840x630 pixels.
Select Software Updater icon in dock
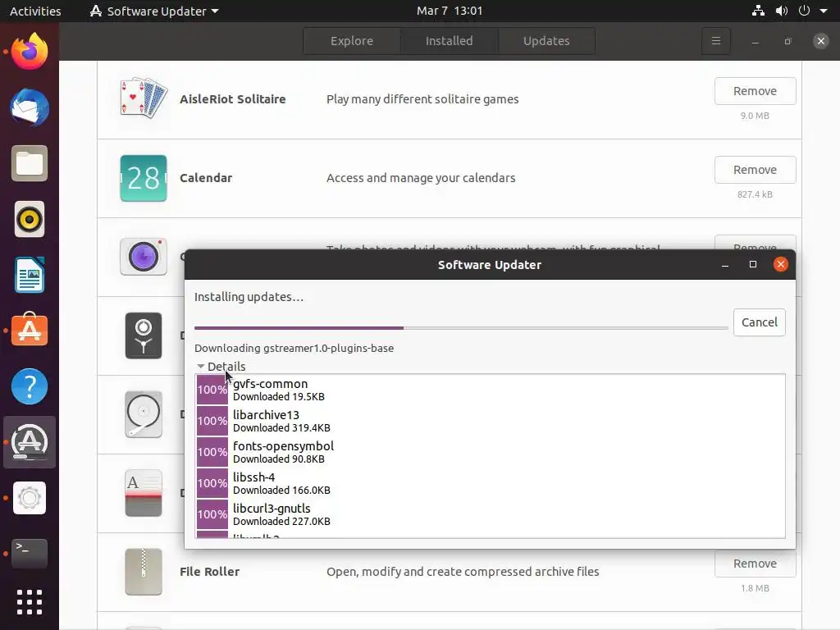coord(30,442)
